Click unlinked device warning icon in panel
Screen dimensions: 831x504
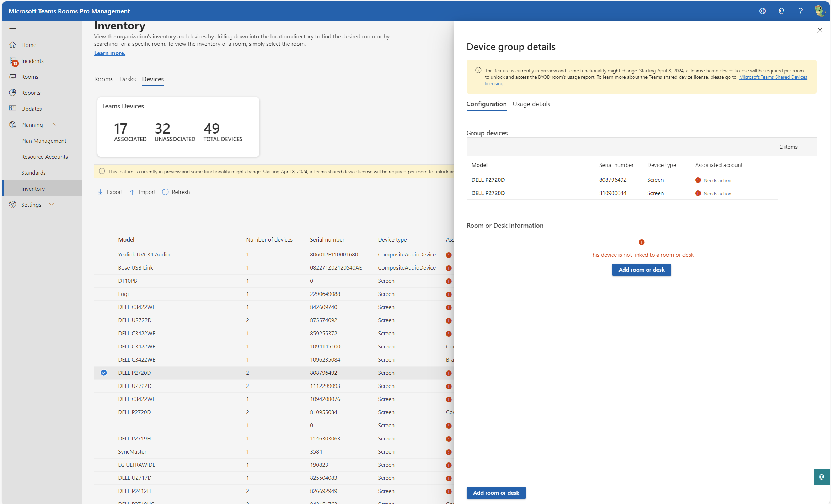point(641,242)
